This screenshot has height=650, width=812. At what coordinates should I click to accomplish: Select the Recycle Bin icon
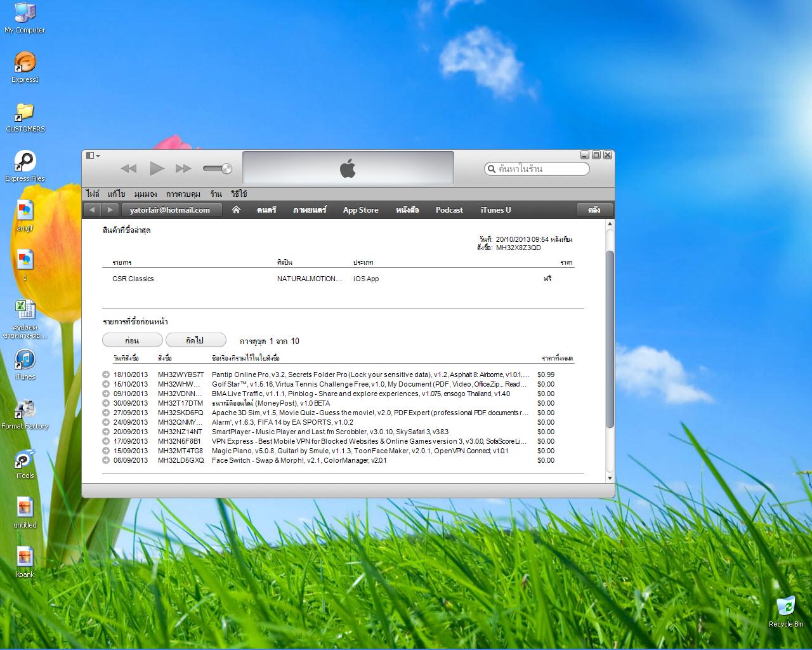785,612
